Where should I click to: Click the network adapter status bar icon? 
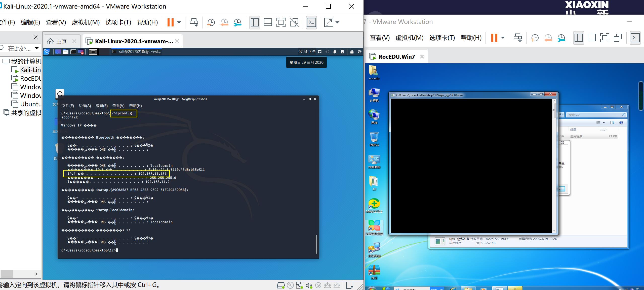coord(299,285)
